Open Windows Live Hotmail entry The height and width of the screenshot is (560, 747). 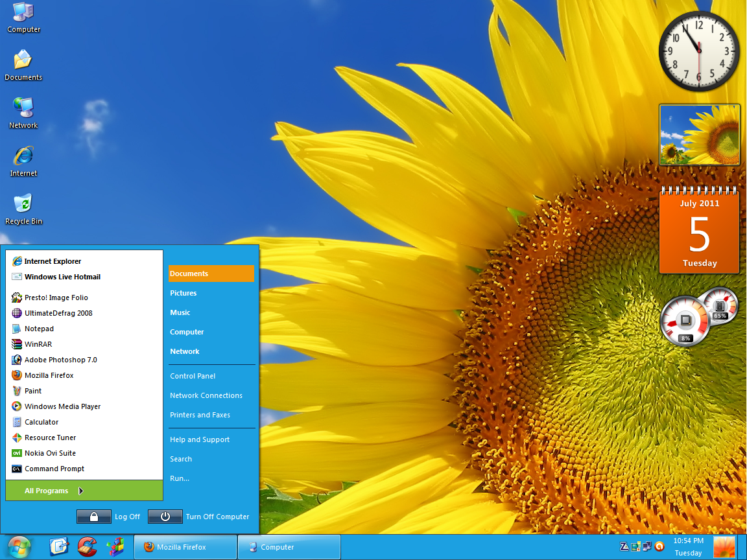[56, 277]
